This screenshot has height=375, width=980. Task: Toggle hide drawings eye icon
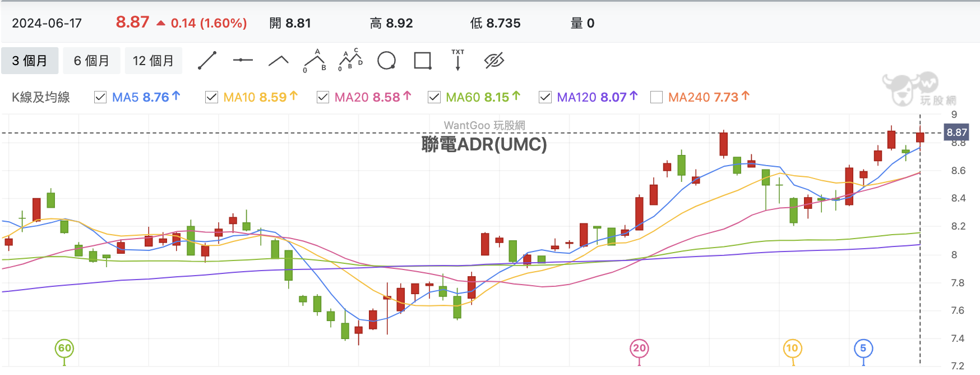tap(494, 61)
